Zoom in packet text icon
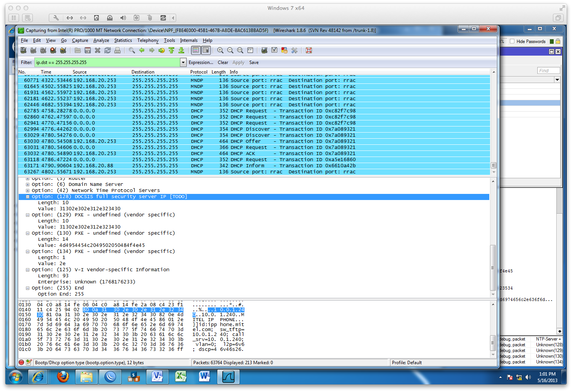This screenshot has width=572, height=392. pyautogui.click(x=220, y=50)
